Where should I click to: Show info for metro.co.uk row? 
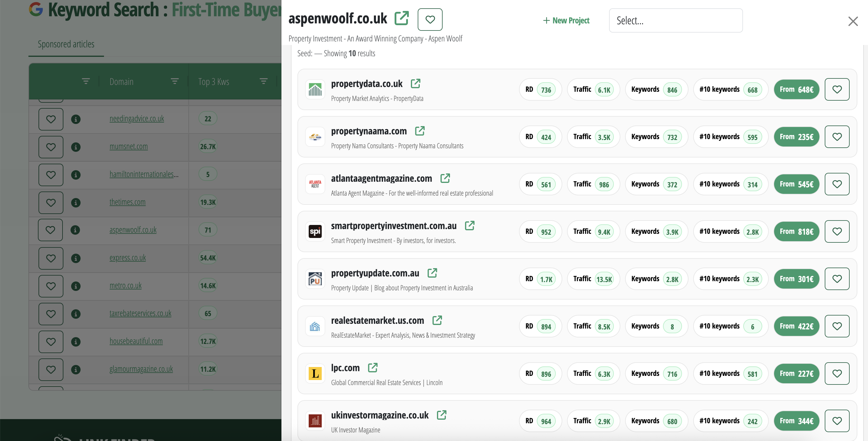[76, 286]
